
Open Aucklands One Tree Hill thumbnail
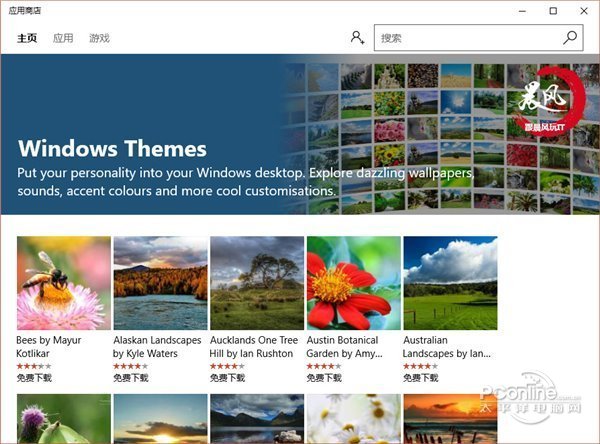pos(257,283)
